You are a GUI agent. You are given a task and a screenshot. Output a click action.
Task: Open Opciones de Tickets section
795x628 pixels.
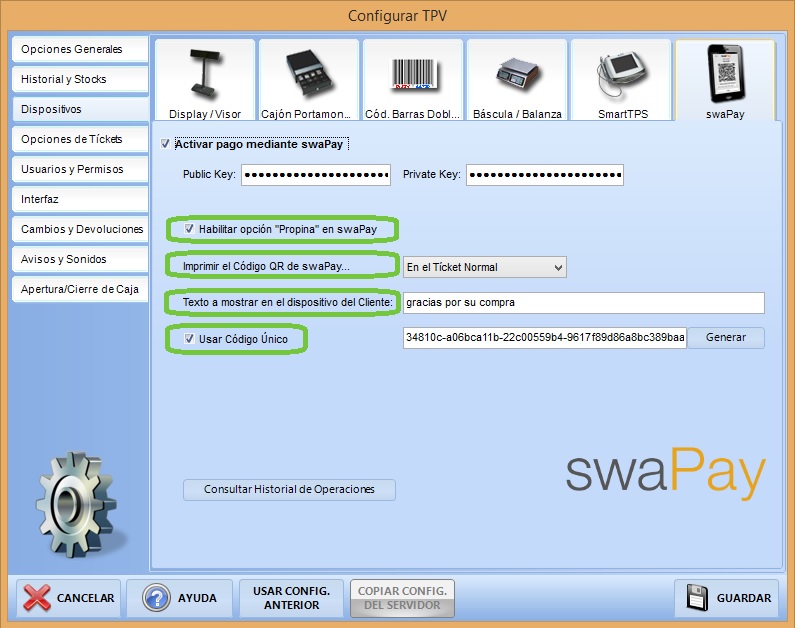(x=80, y=139)
